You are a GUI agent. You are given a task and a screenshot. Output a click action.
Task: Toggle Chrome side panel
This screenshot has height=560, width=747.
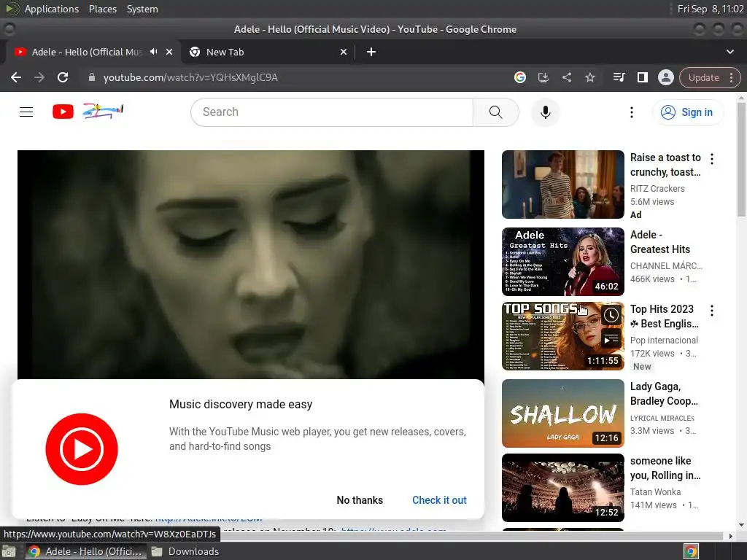point(642,77)
